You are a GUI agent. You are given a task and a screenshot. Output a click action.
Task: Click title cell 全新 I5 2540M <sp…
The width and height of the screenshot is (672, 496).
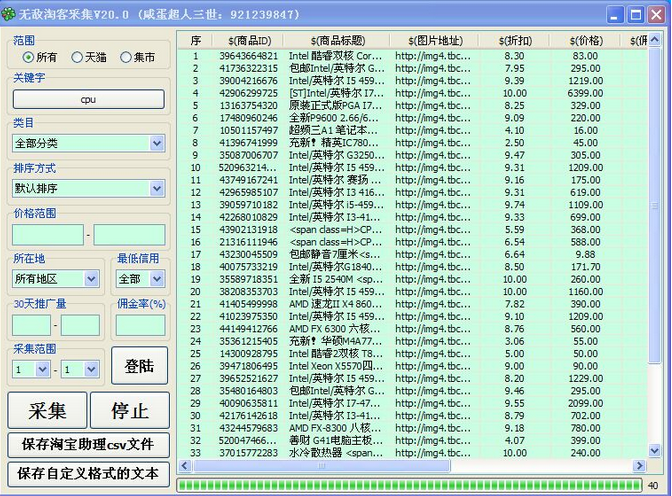(x=337, y=280)
